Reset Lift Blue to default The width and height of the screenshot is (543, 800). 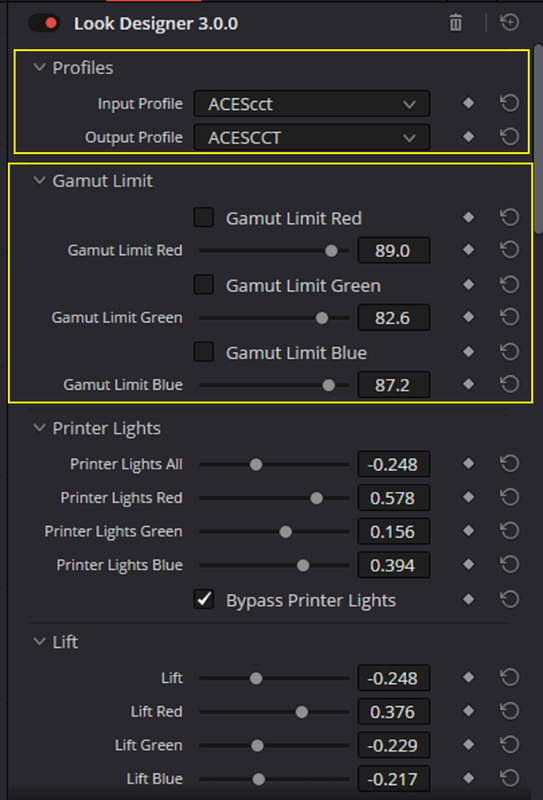point(509,778)
